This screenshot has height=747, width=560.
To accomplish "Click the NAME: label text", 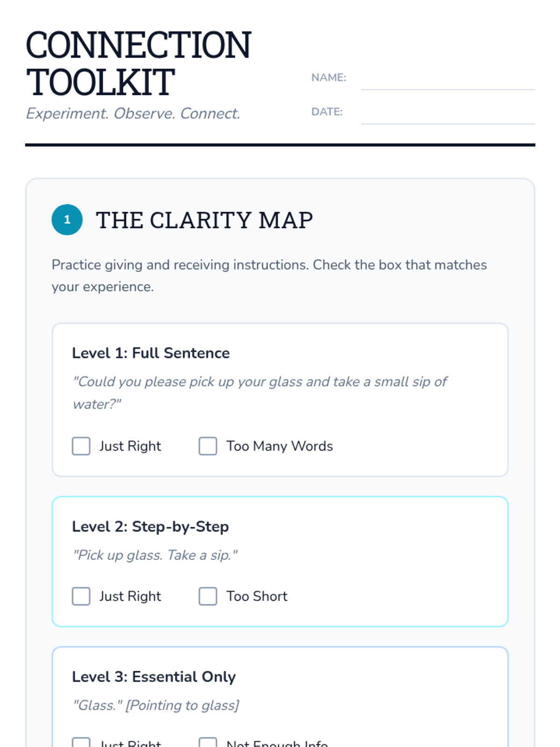I will click(329, 78).
